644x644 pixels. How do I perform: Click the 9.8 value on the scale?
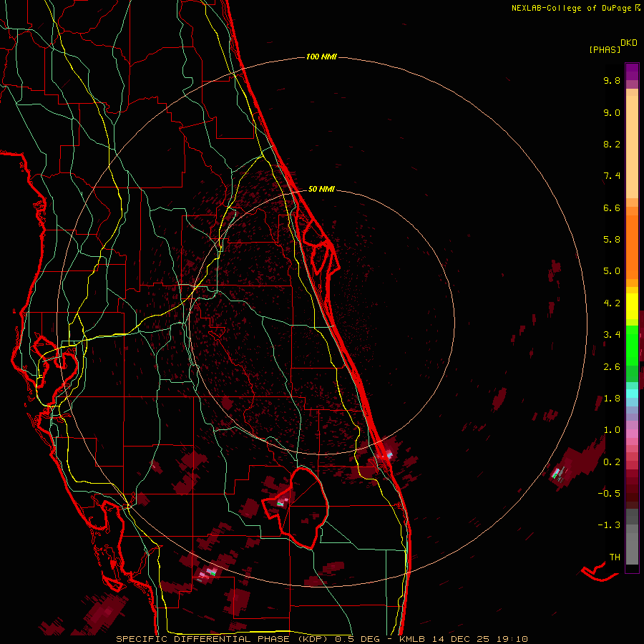click(612, 80)
